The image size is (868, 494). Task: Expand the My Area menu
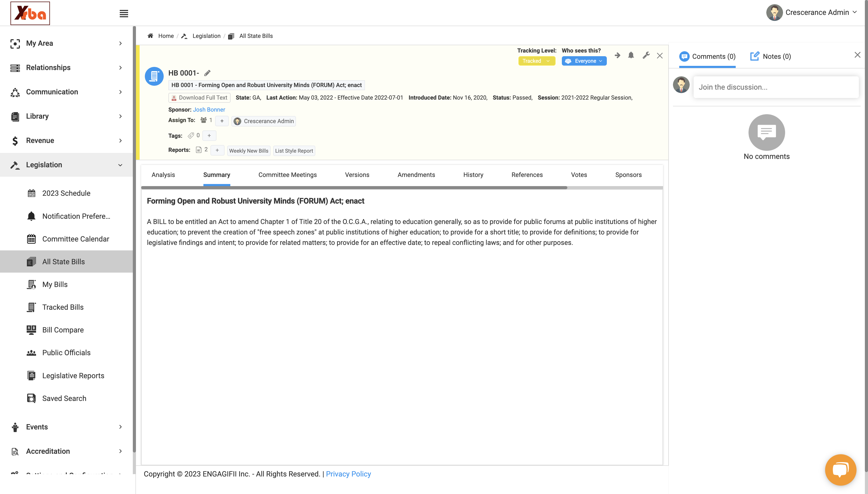tap(66, 43)
